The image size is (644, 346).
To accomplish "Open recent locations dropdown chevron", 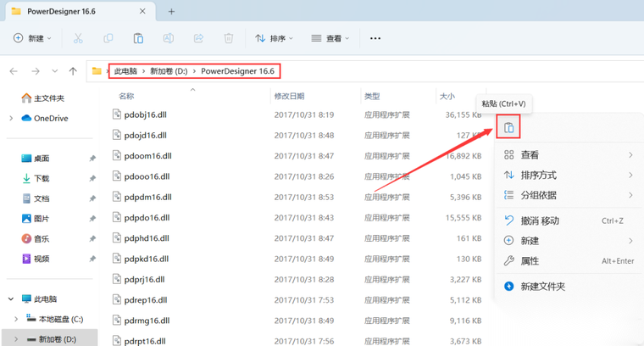I will 54,71.
